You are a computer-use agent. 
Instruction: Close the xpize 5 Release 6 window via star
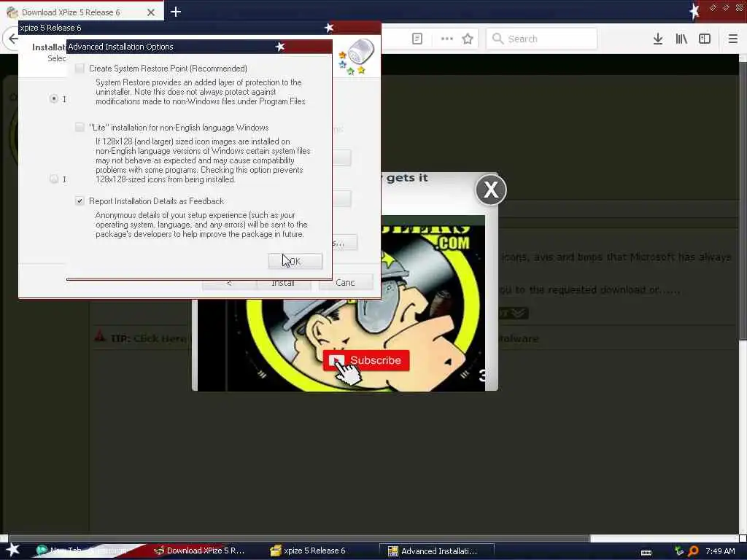pyautogui.click(x=329, y=28)
